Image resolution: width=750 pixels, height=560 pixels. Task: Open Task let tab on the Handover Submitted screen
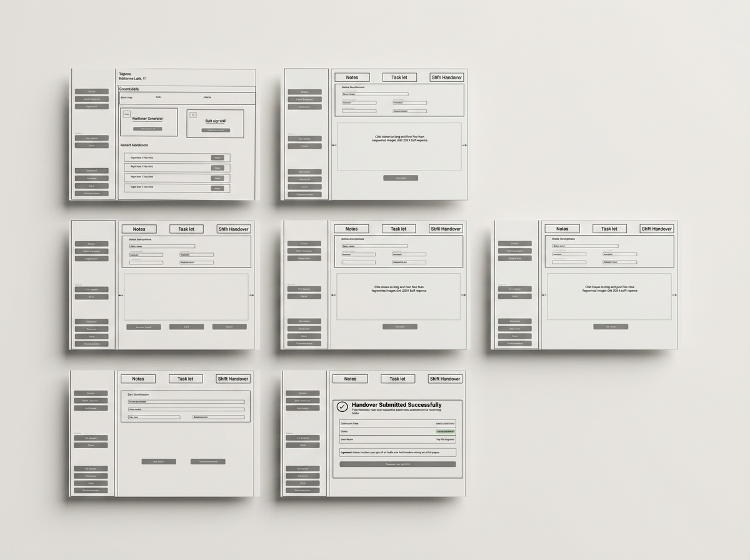(397, 379)
